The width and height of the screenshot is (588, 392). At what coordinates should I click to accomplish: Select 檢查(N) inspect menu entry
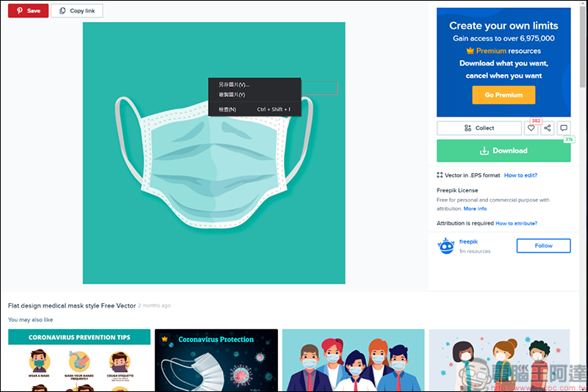coord(228,109)
